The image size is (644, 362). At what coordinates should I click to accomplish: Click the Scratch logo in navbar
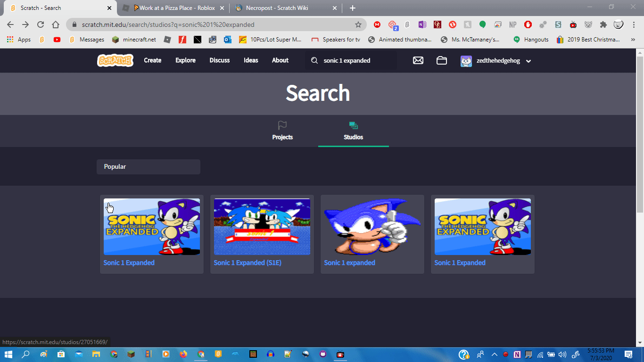[x=115, y=60]
